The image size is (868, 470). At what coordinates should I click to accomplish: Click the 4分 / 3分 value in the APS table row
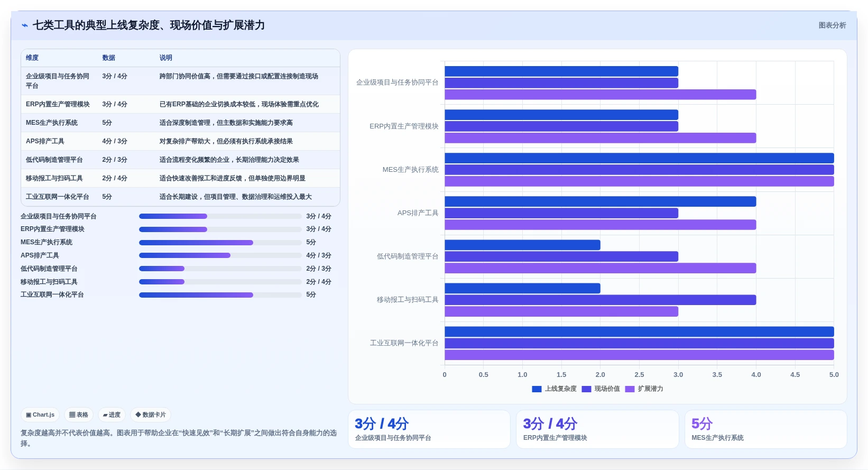[x=115, y=141]
